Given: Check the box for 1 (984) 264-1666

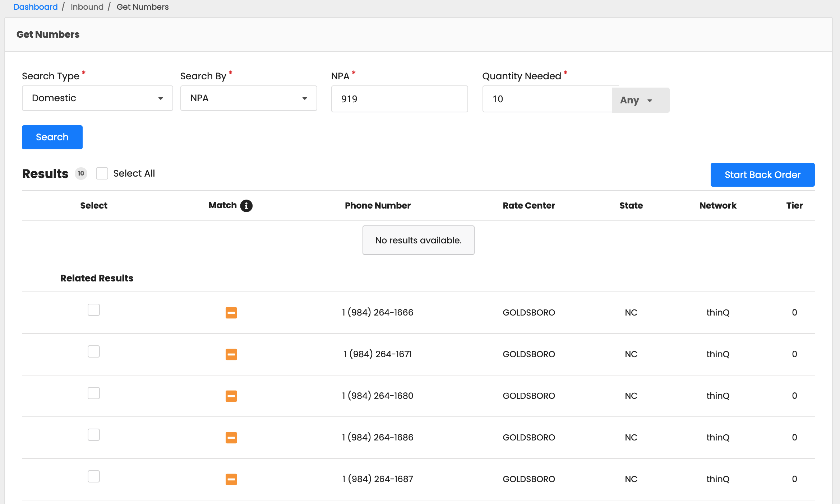Looking at the screenshot, I should (x=94, y=310).
